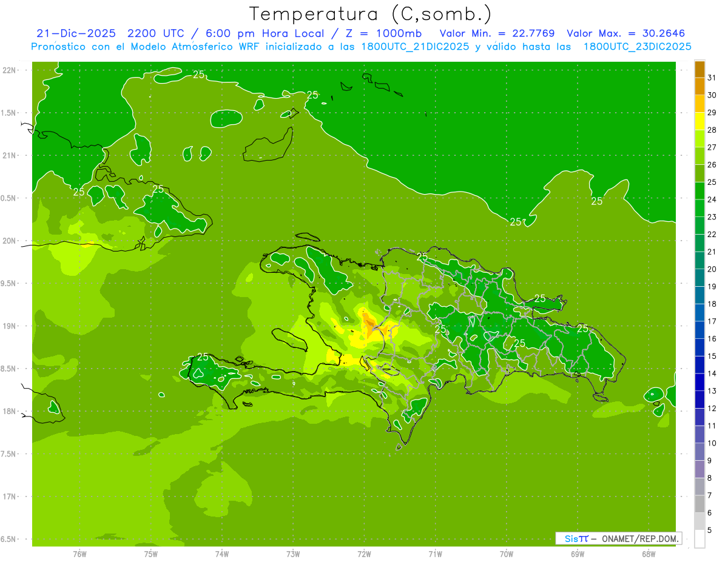Click the '70W' longitude axis label
The image size is (728, 562).
pyautogui.click(x=506, y=554)
